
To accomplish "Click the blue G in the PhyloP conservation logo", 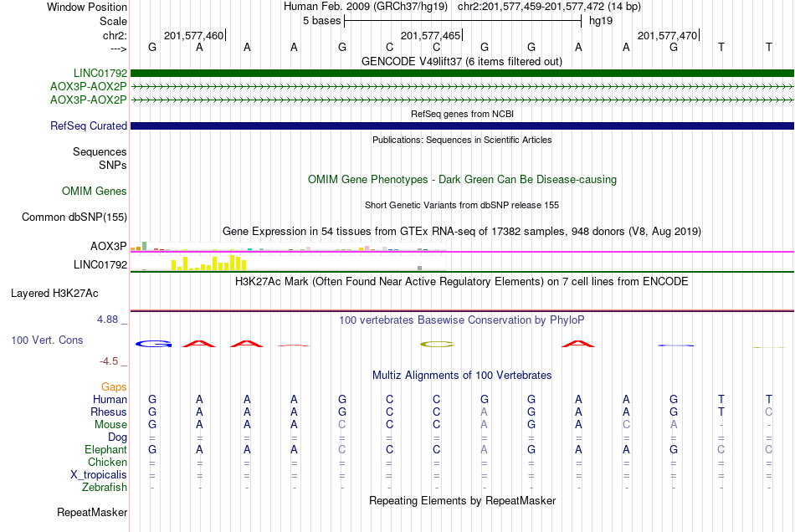I will coord(154,344).
